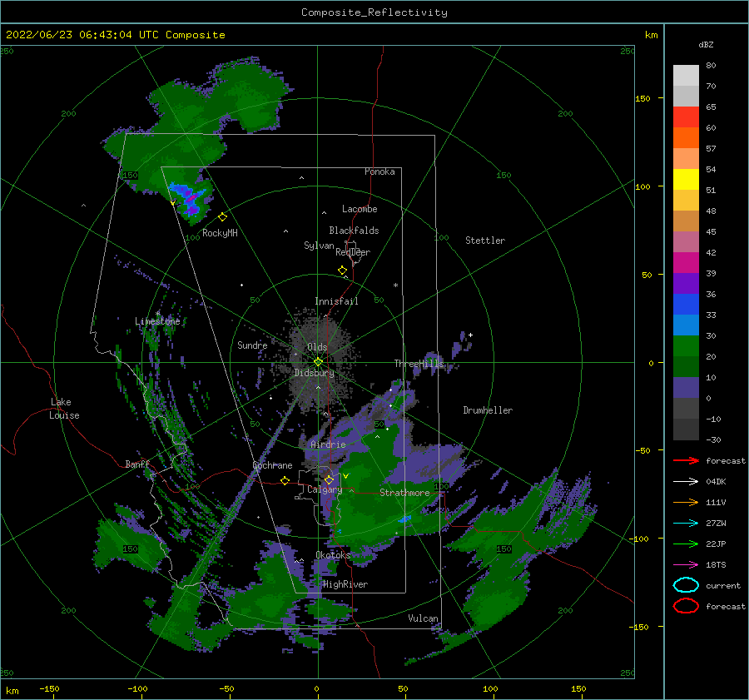Screen dimensions: 749x700
Task: Click the Sundre label
Action: [252, 345]
